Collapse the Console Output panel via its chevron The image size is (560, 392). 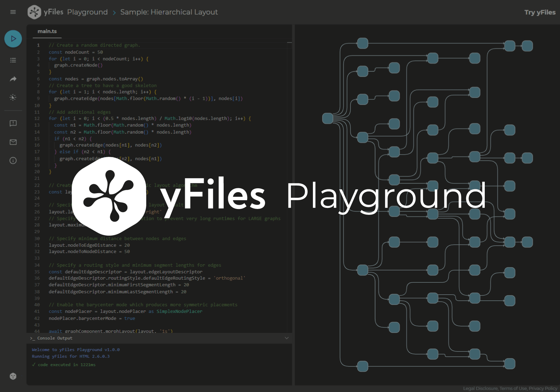287,338
